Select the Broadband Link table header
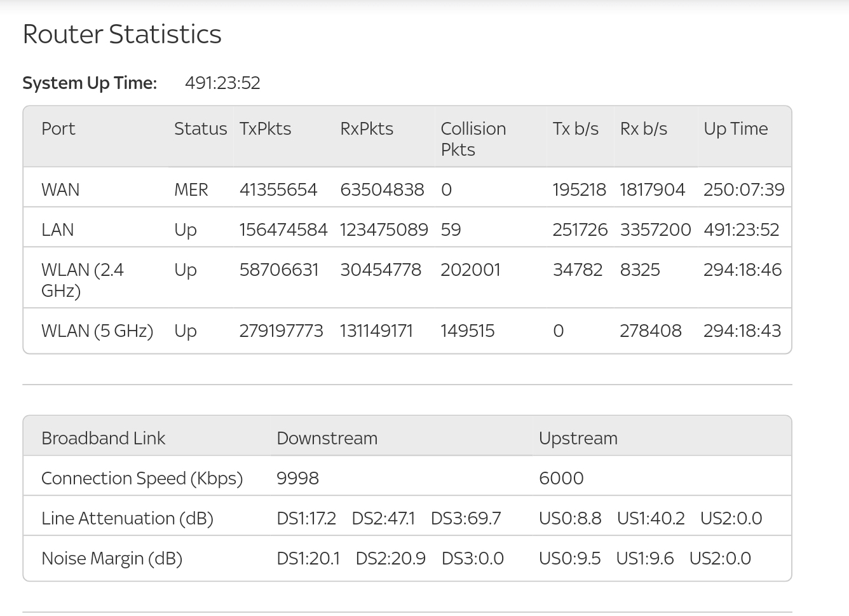Image resolution: width=849 pixels, height=616 pixels. [x=103, y=439]
